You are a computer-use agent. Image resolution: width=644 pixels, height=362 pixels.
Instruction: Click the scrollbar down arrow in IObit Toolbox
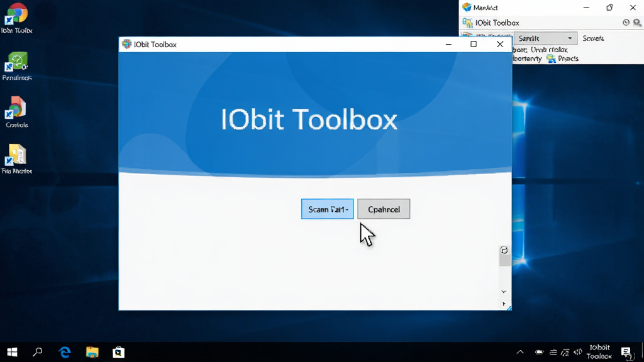tap(504, 292)
